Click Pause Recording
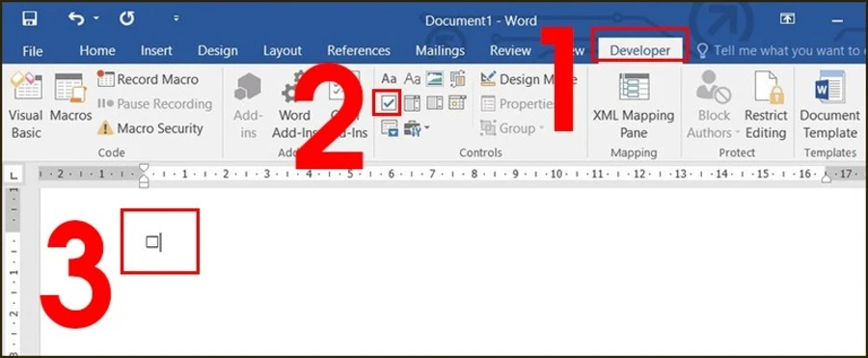Screen dimensions: 868x358 click(x=154, y=103)
